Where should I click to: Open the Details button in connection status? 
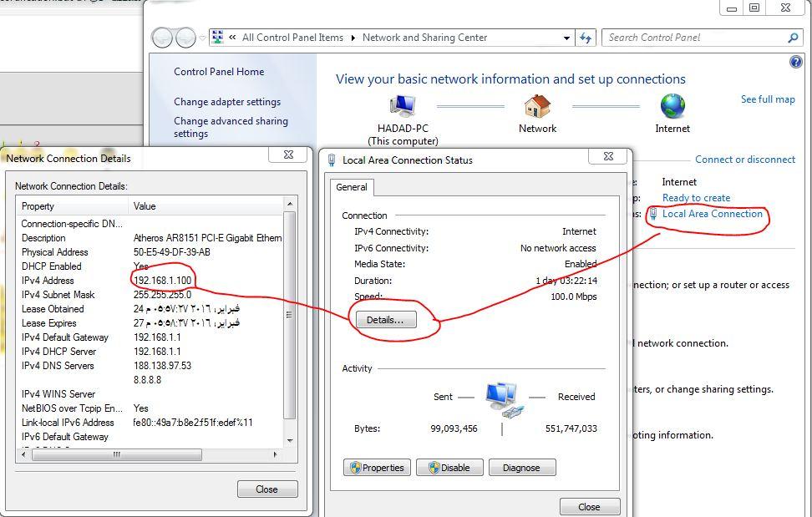(386, 320)
